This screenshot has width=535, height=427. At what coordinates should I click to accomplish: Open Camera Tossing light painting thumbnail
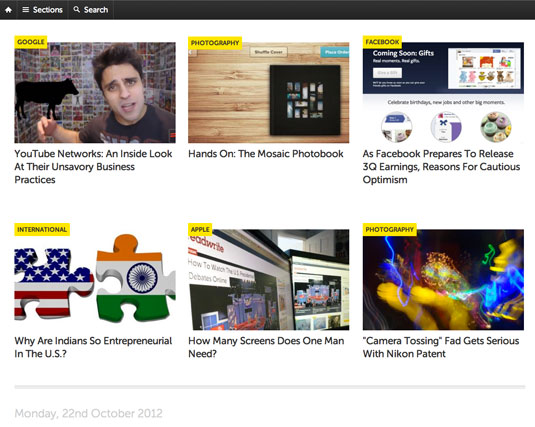tap(443, 280)
